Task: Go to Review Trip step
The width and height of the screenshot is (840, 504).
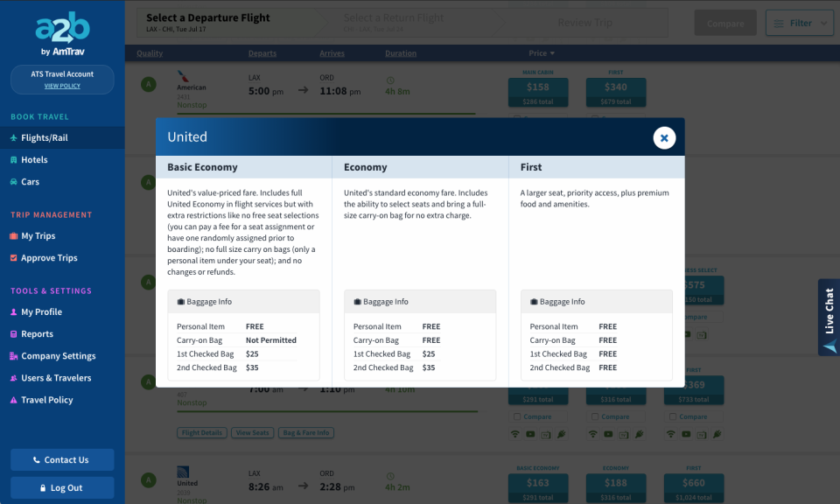Action: (x=585, y=23)
